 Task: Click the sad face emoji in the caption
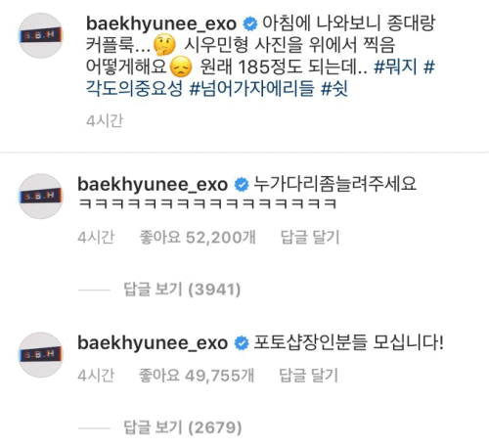[181, 67]
